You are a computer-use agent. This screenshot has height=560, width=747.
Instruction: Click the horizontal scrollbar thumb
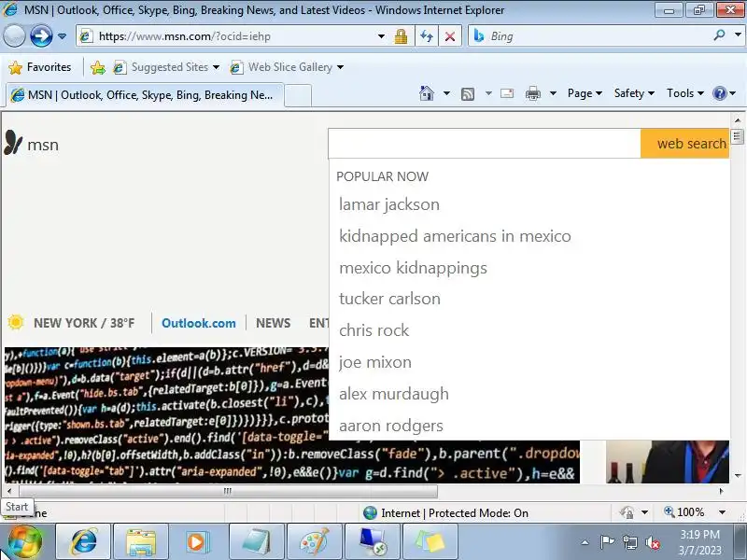click(x=228, y=491)
